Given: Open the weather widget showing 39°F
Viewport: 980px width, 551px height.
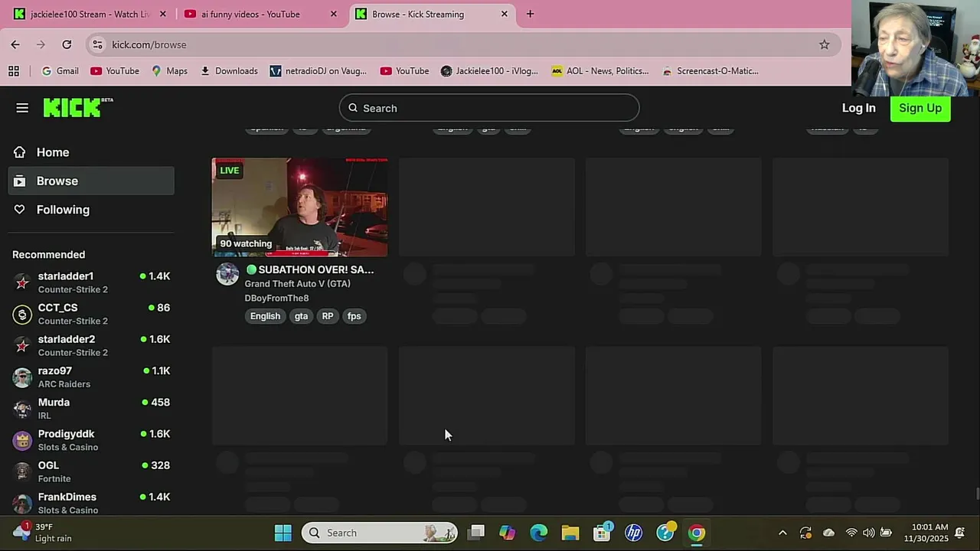Looking at the screenshot, I should pos(44,533).
